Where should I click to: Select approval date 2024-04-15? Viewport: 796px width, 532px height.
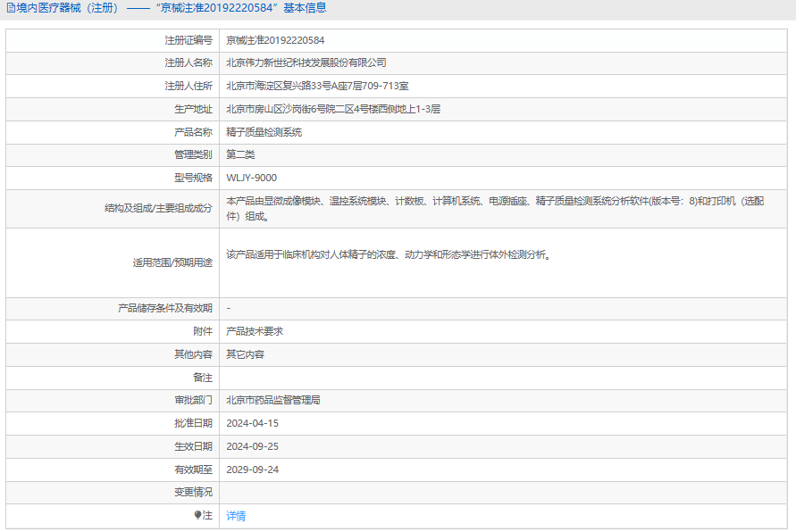point(252,423)
